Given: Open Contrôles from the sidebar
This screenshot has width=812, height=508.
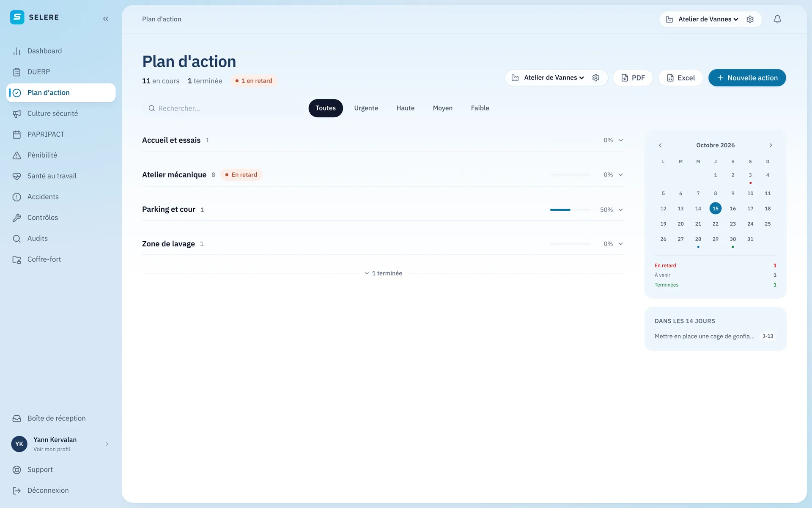Looking at the screenshot, I should tap(61, 218).
